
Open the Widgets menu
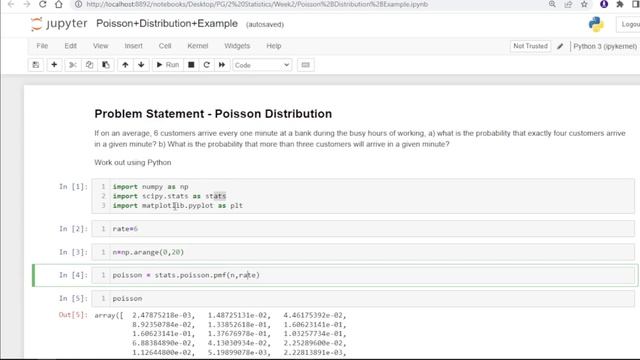(x=237, y=46)
